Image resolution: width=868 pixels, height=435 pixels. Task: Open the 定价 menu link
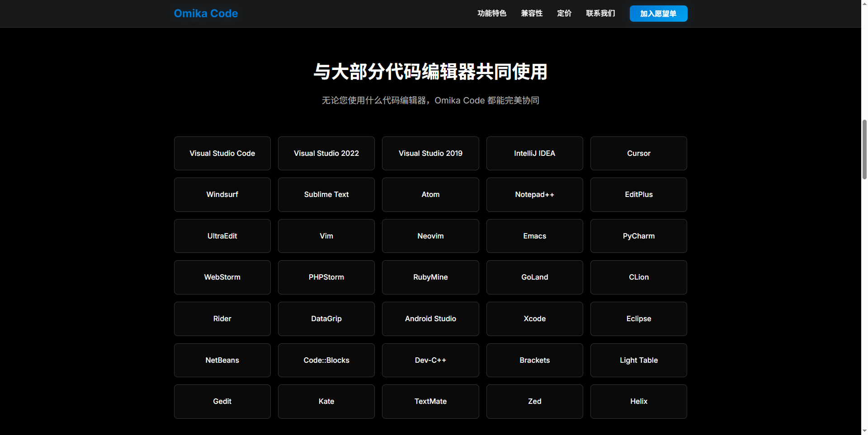pos(564,14)
